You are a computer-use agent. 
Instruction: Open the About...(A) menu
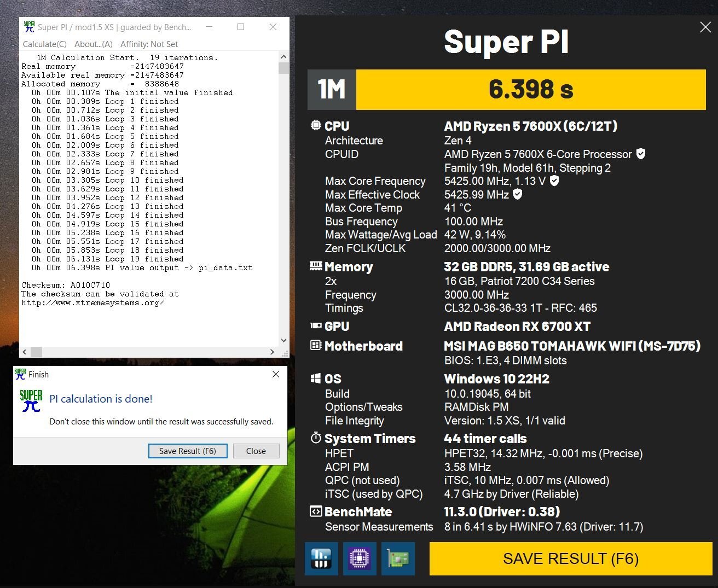point(94,44)
